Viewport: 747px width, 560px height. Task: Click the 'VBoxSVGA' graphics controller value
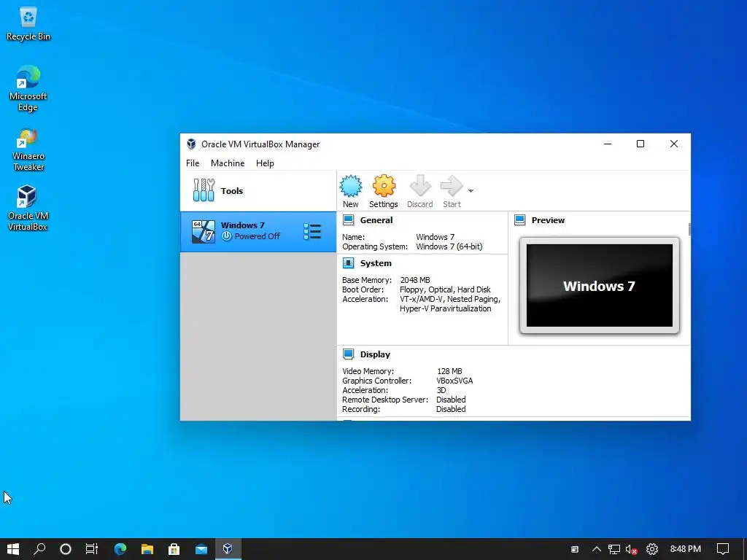coord(454,381)
